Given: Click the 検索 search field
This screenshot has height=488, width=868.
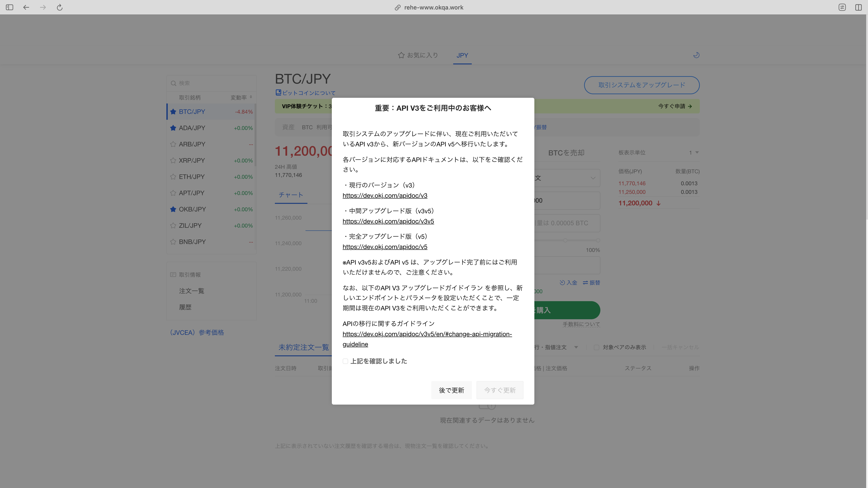Looking at the screenshot, I should pyautogui.click(x=212, y=83).
